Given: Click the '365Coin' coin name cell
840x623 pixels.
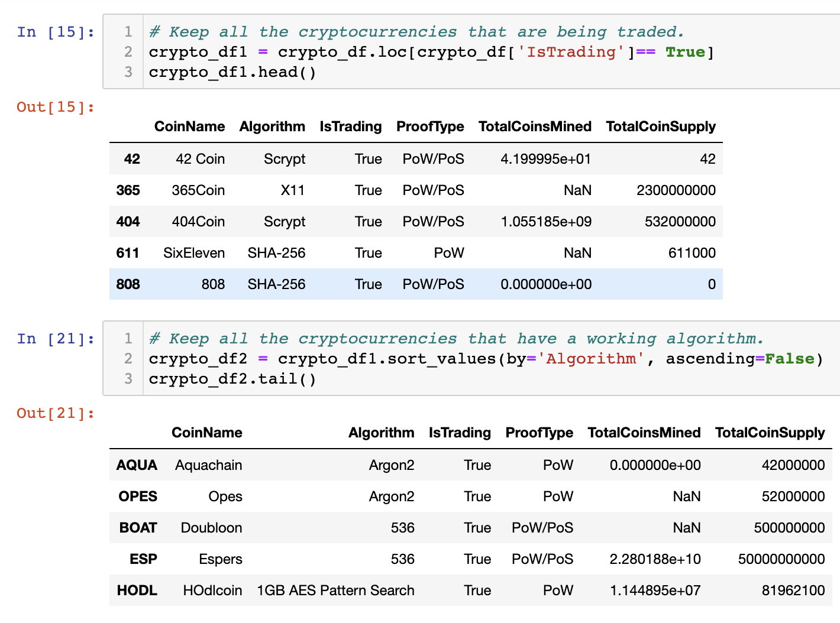Looking at the screenshot, I should pos(198,190).
